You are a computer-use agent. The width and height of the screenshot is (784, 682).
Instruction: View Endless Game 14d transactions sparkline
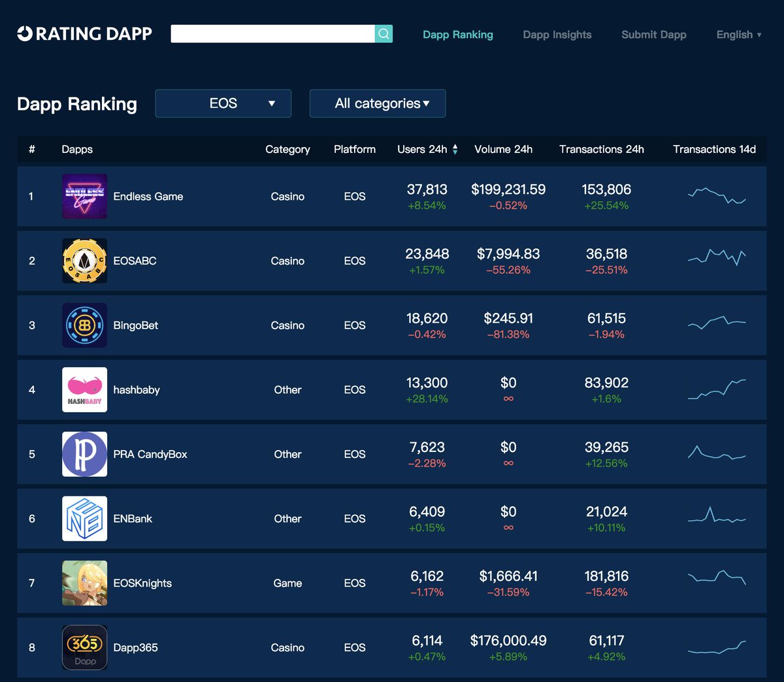coord(717,195)
